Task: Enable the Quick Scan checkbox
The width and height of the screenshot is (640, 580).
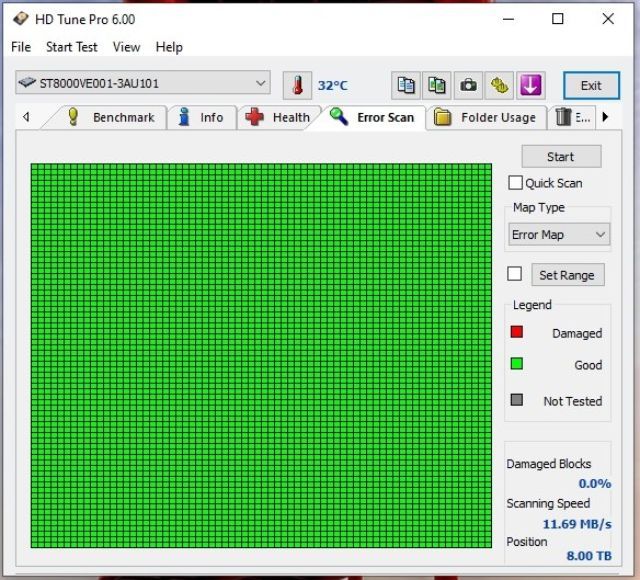Action: (515, 183)
